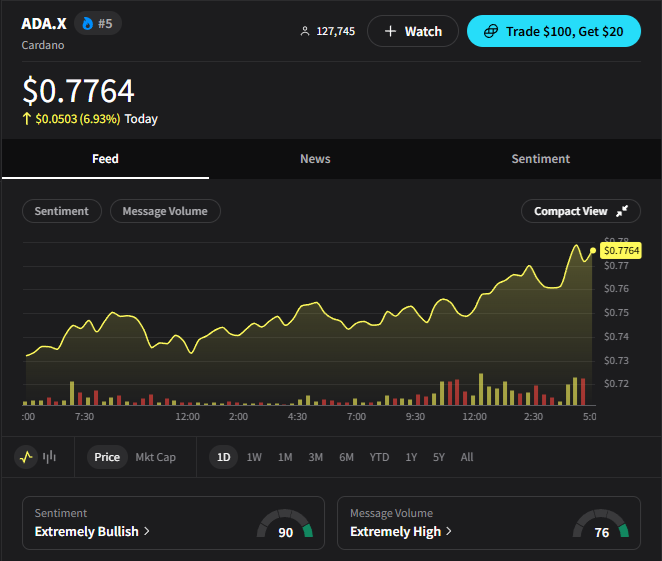Click the $0.0503 (6.93%) change text
This screenshot has height=561, width=662.
pos(78,119)
